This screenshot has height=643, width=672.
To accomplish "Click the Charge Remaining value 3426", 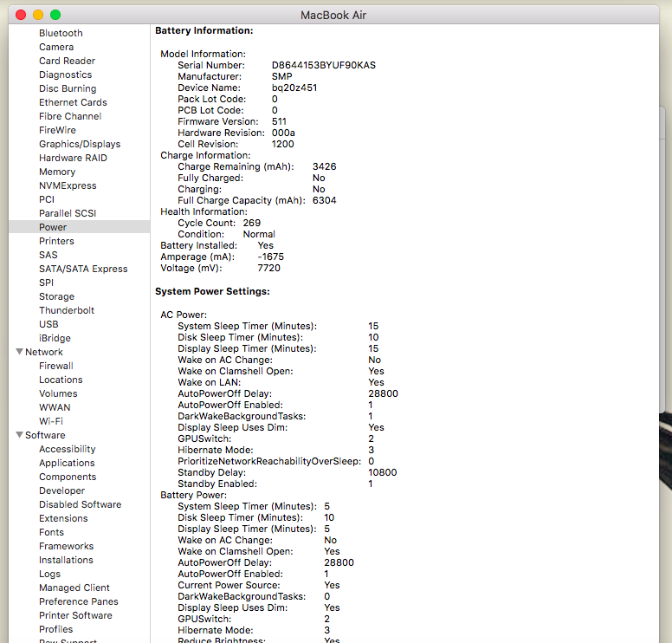I will (x=325, y=166).
